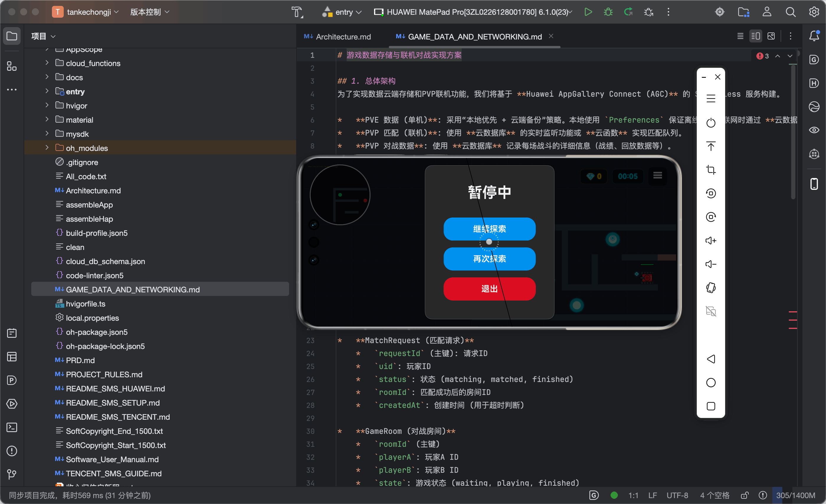Open the UTF-8 encoding selector
Image resolution: width=826 pixels, height=504 pixels.
(677, 495)
